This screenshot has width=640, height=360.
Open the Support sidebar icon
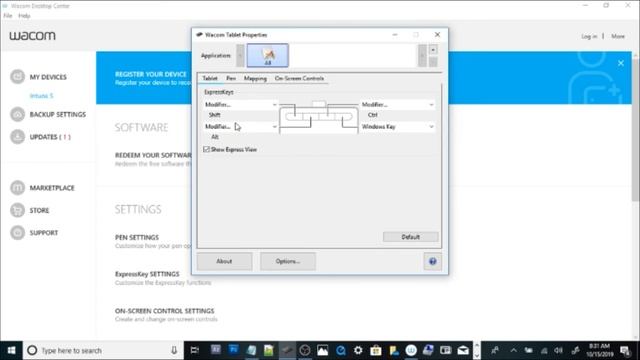coord(18,233)
